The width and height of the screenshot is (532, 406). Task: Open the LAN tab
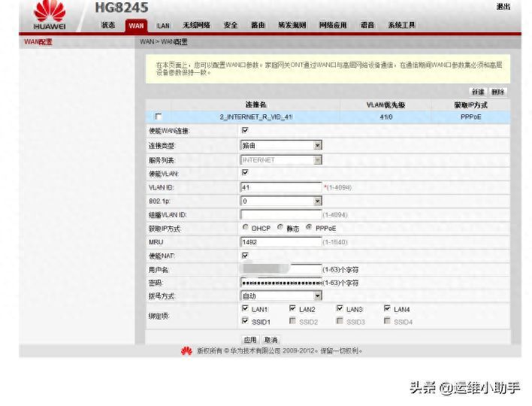(x=163, y=26)
